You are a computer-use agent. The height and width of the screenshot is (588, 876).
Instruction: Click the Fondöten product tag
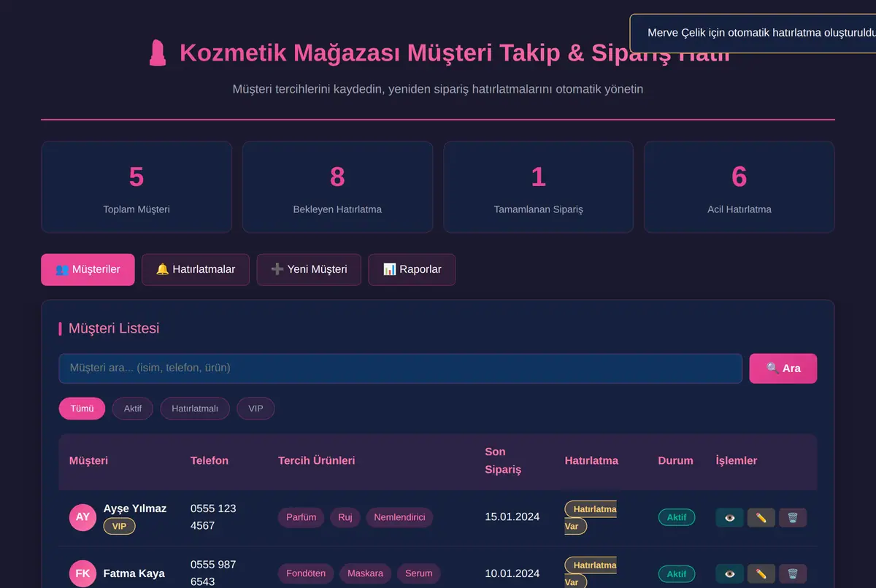[306, 573]
